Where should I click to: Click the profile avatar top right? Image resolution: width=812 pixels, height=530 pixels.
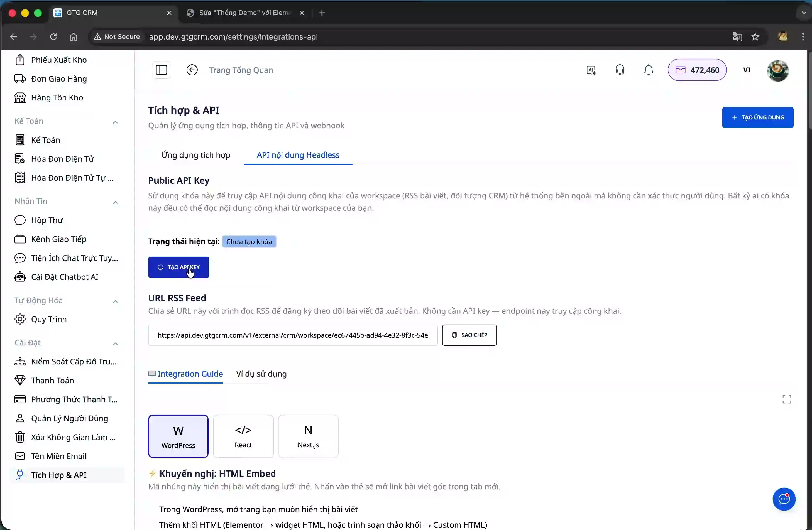778,70
